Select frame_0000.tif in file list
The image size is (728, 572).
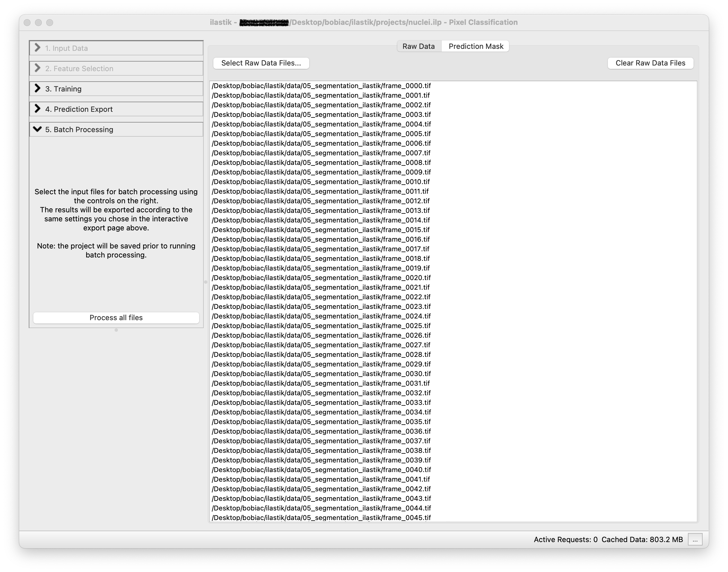point(321,86)
